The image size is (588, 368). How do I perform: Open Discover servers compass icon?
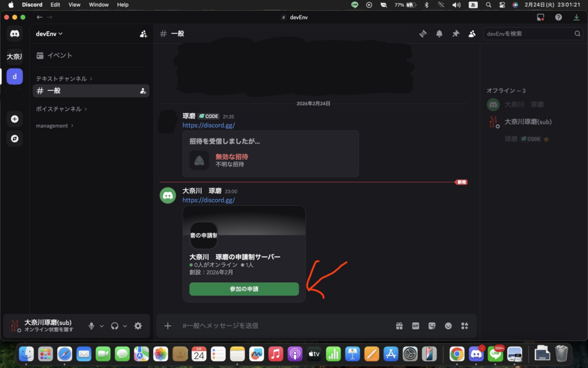(15, 139)
